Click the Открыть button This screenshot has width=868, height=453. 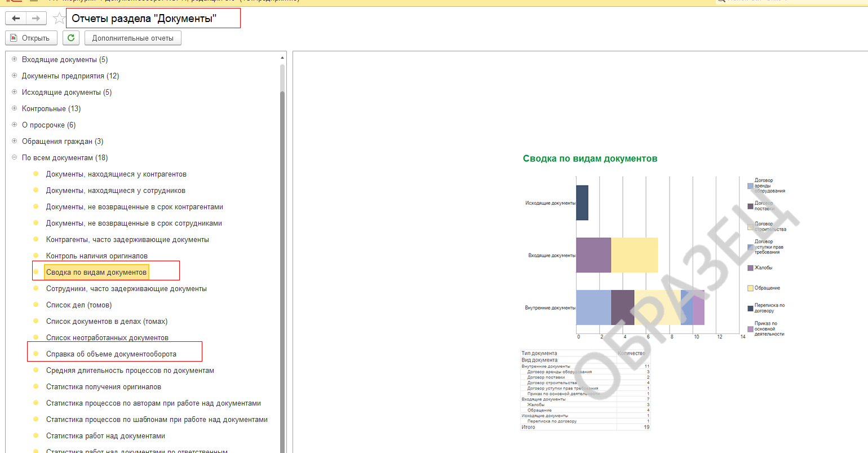(x=31, y=38)
